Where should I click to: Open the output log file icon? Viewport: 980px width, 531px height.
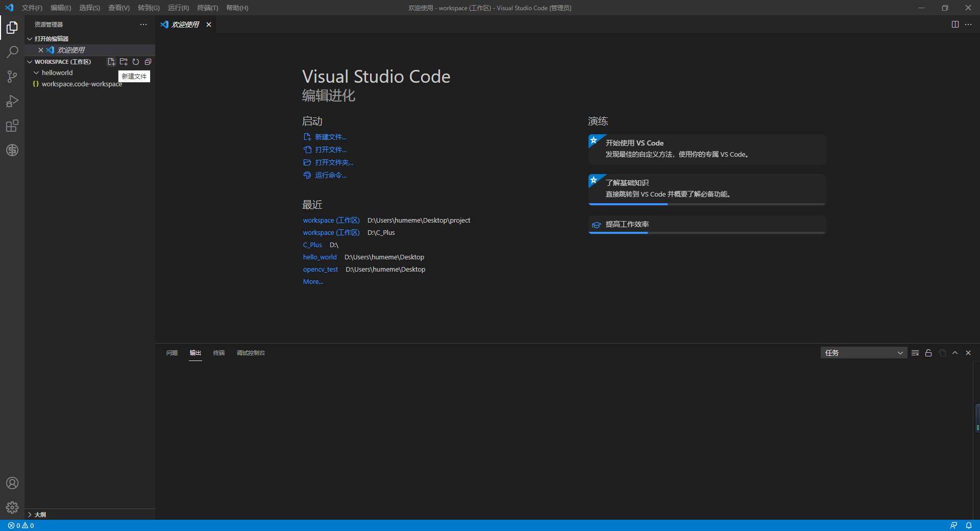pyautogui.click(x=942, y=353)
